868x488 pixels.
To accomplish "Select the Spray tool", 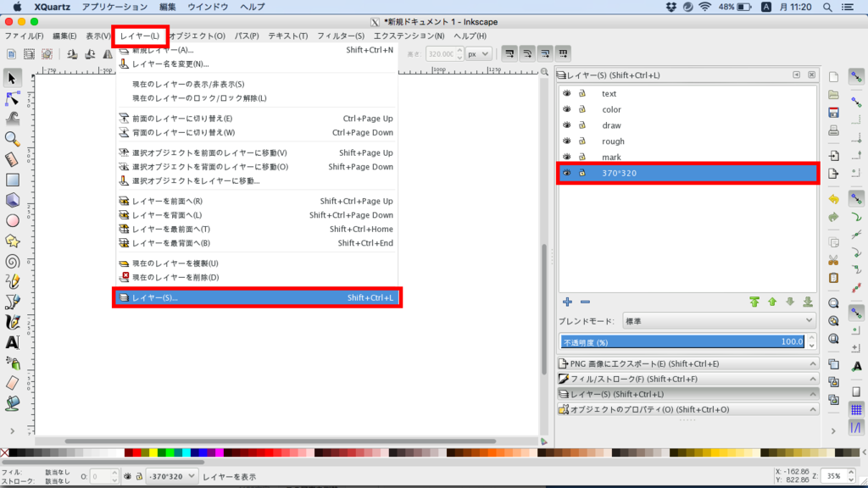I will (x=12, y=363).
